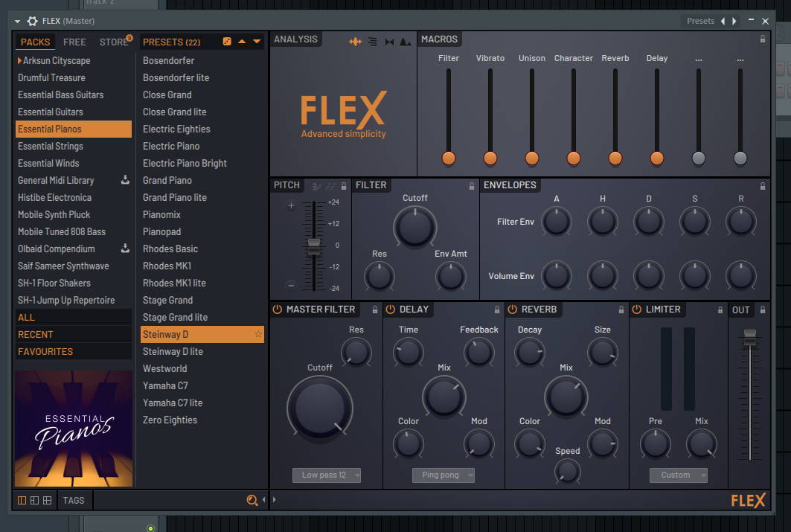The image size is (791, 532).
Task: Switch to the FREE tab
Action: pyautogui.click(x=74, y=42)
